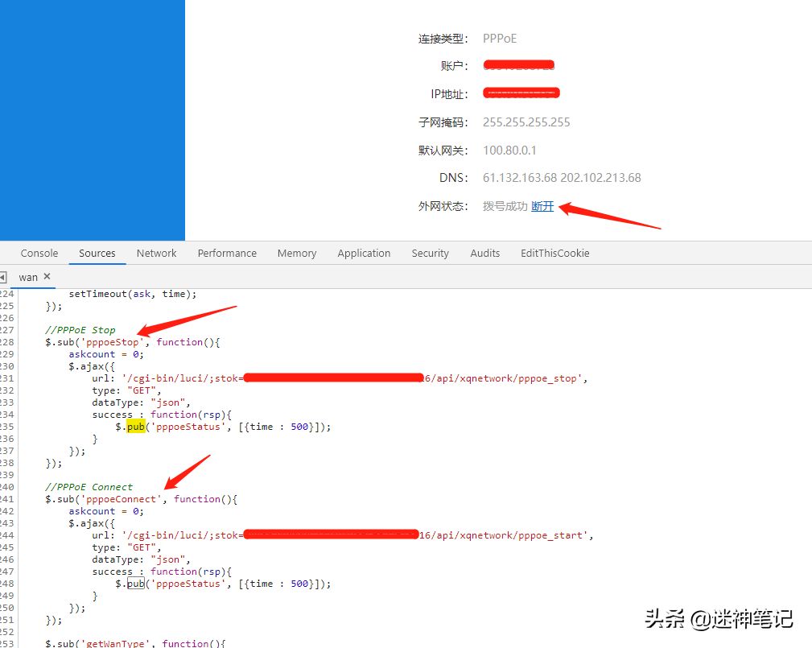The image size is (812, 648).
Task: Click the 断开 disconnect link
Action: pos(542,206)
